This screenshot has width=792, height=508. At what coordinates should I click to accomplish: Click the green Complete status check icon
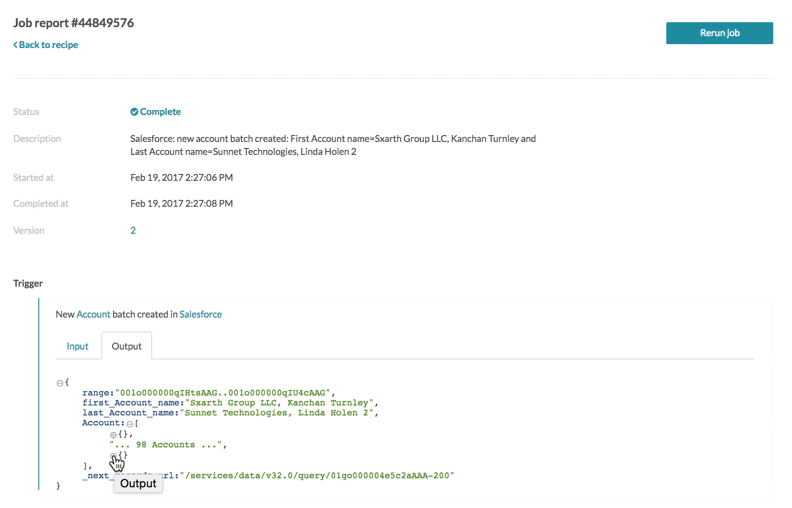tap(135, 112)
